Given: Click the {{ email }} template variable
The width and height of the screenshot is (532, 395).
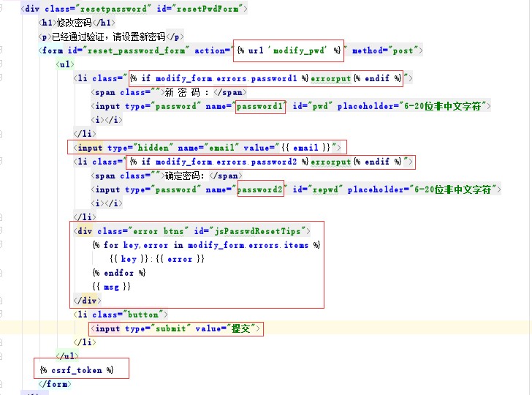Looking at the screenshot, I should click(x=305, y=148).
